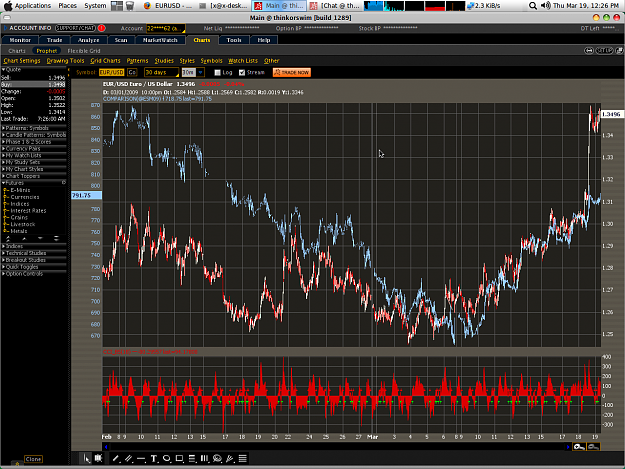
Task: Open the Patterns menu
Action: point(137,61)
